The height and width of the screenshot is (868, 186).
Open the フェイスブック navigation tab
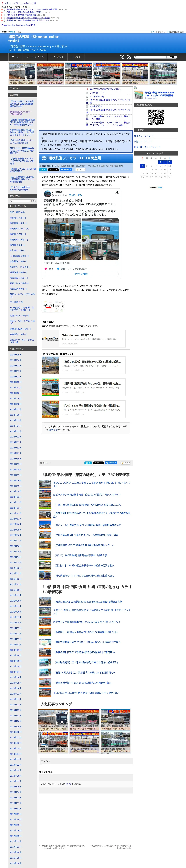(x=35, y=57)
